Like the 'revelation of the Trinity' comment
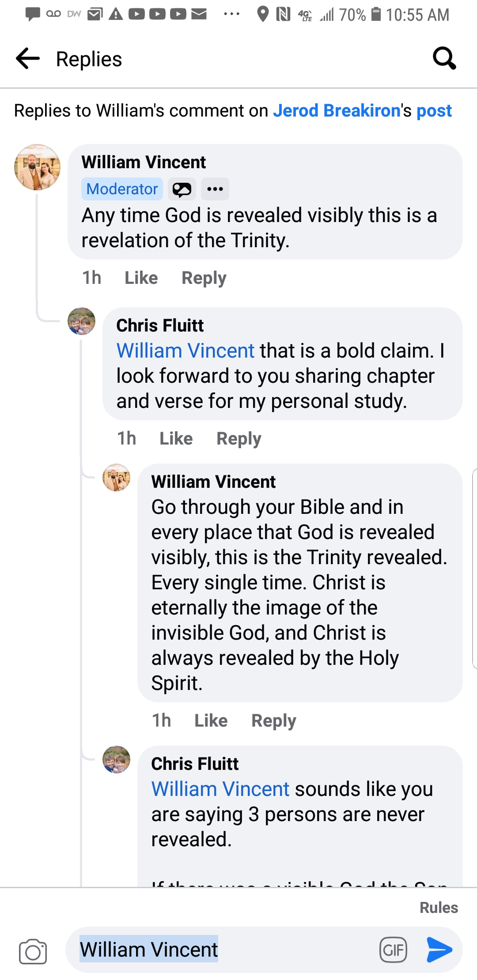The width and height of the screenshot is (477, 980). pos(141,278)
